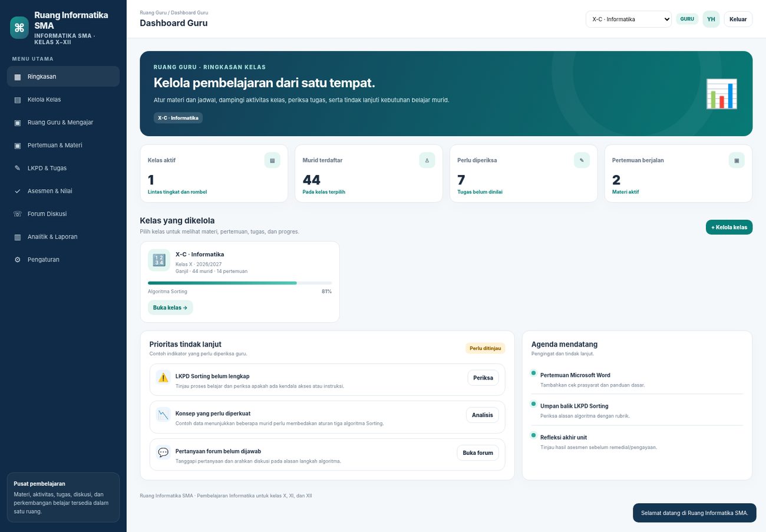
Task: Click the Pusat pembelajaran info card
Action: tap(63, 497)
